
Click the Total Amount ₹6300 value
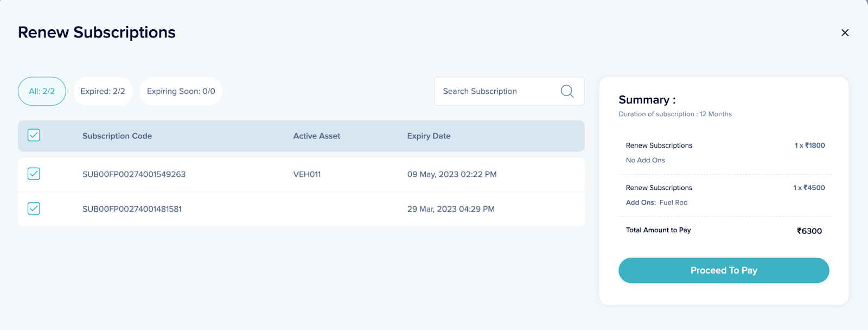pyautogui.click(x=809, y=231)
